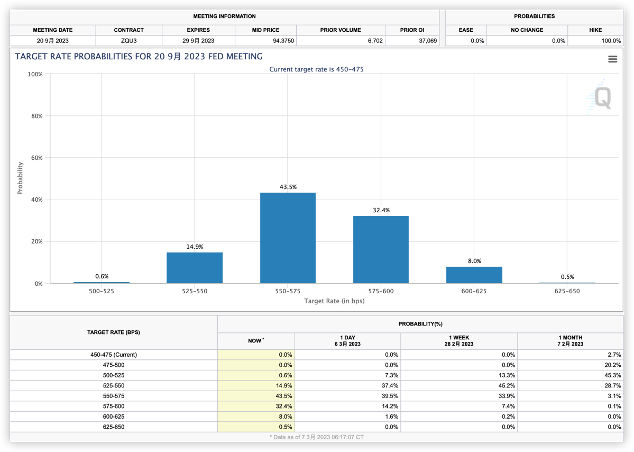Image resolution: width=634 pixels, height=452 pixels.
Task: Click the PRIOR VOLUME column header
Action: (x=340, y=30)
